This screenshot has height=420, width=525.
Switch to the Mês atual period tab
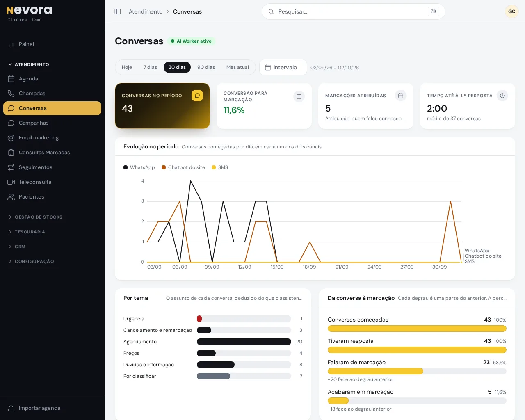click(x=237, y=67)
